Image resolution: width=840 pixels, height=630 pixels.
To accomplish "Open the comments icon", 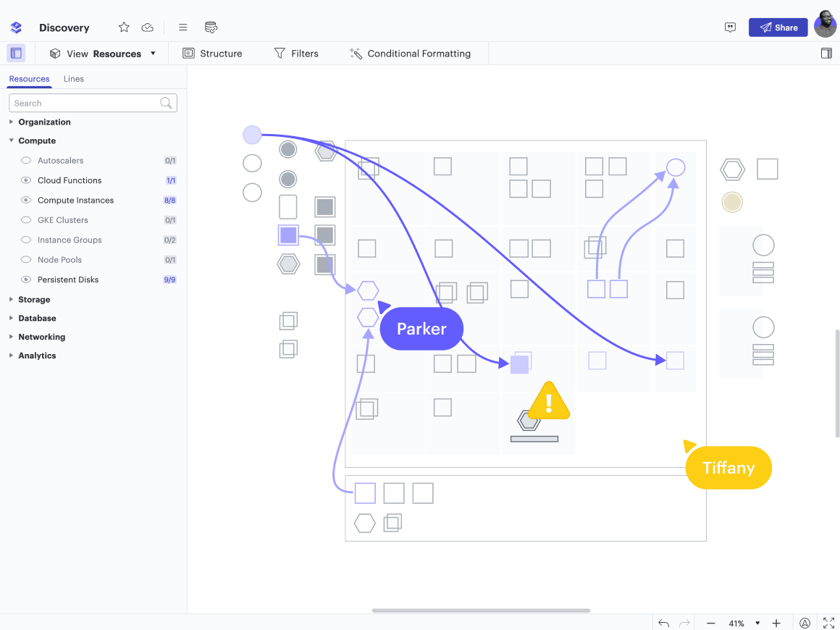I will tap(730, 28).
